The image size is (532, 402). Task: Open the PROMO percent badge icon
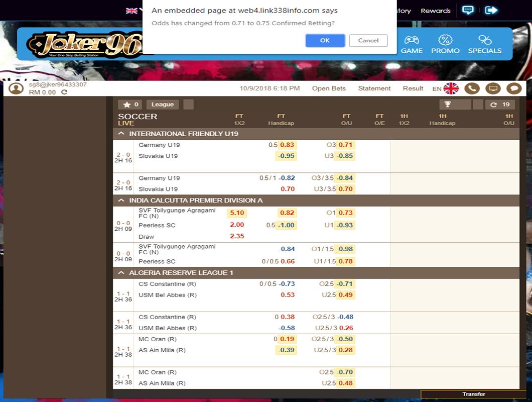(x=445, y=40)
